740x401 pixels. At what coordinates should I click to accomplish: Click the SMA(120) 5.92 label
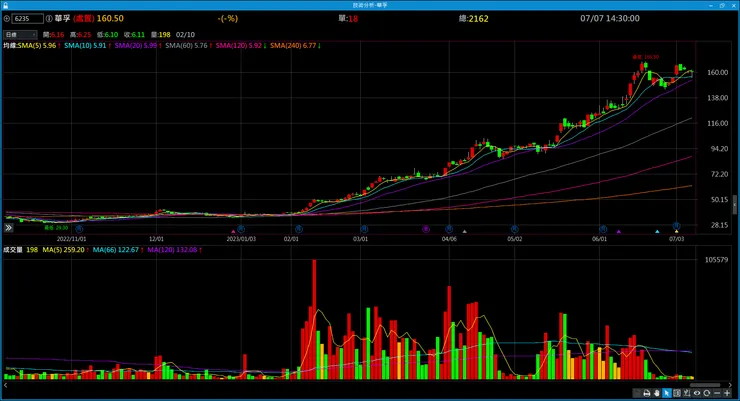[x=239, y=46]
